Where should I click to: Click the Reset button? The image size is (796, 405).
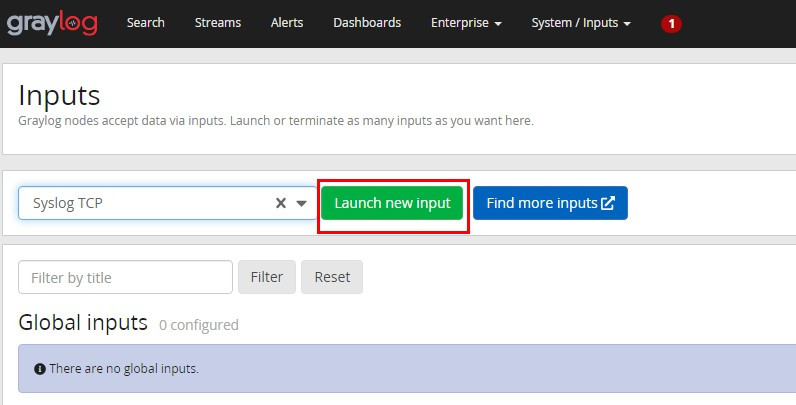click(332, 277)
